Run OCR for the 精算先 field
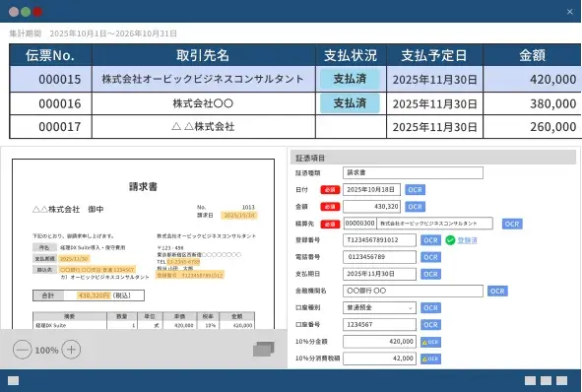 [x=512, y=224]
